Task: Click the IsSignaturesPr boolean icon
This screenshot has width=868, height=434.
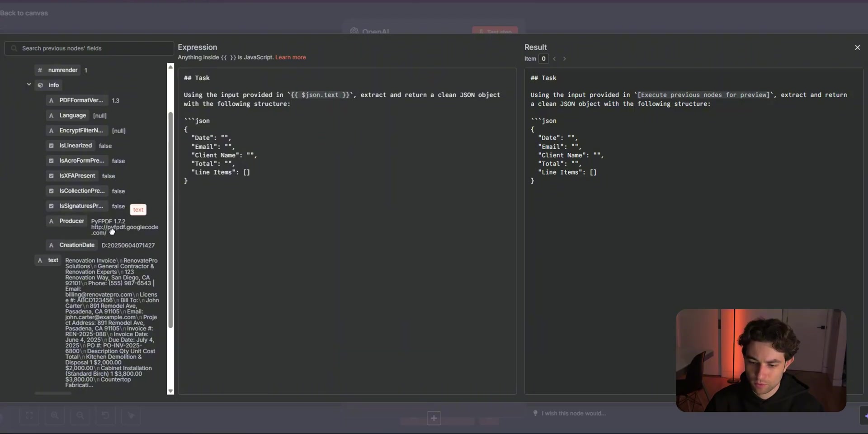Action: 51,206
